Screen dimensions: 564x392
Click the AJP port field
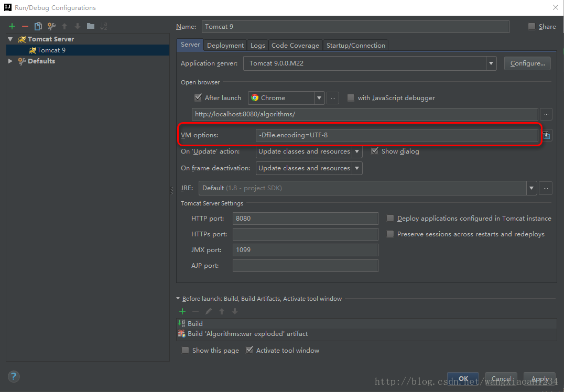pos(306,266)
